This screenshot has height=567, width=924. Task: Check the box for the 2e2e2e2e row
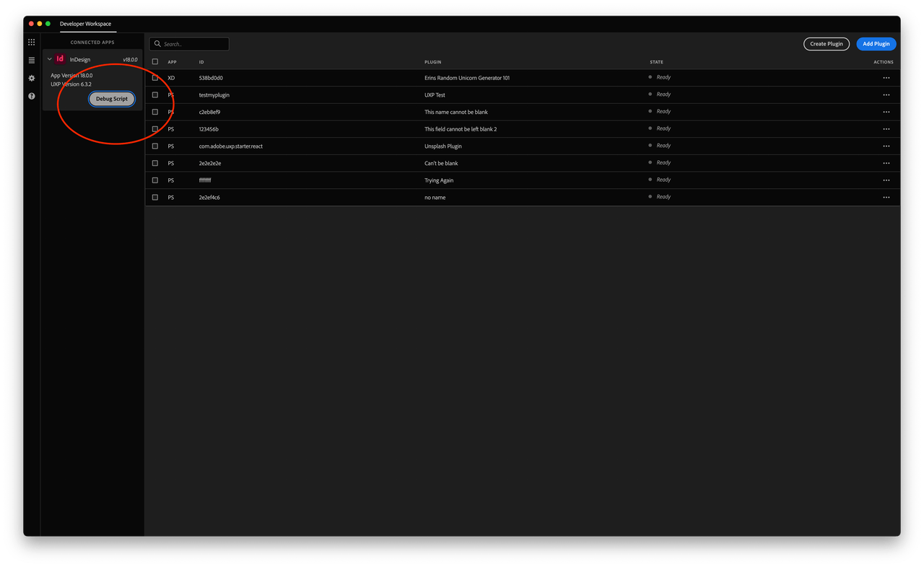pyautogui.click(x=155, y=163)
